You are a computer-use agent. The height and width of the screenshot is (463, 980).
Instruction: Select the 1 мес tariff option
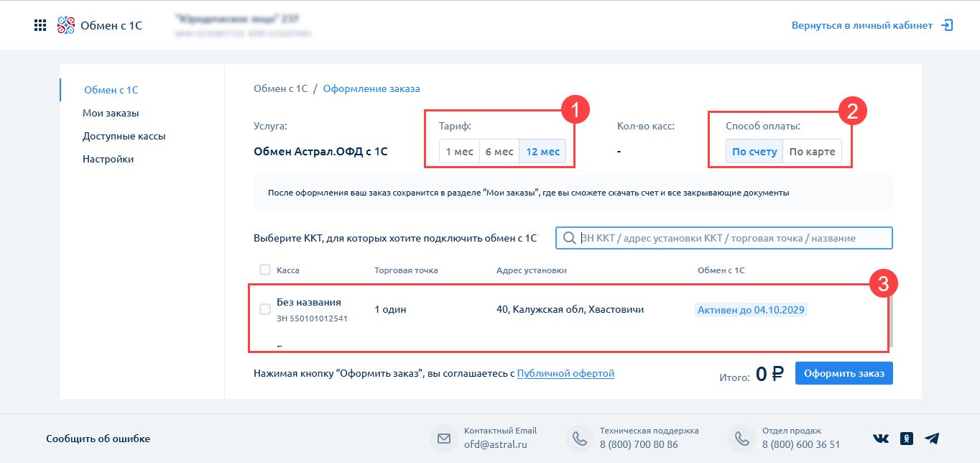[x=459, y=152]
